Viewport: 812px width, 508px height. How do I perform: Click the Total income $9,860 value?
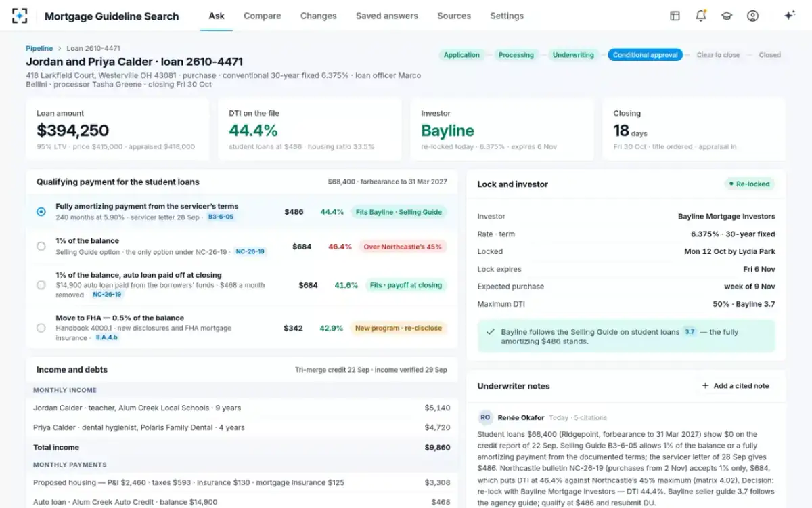[x=437, y=448]
